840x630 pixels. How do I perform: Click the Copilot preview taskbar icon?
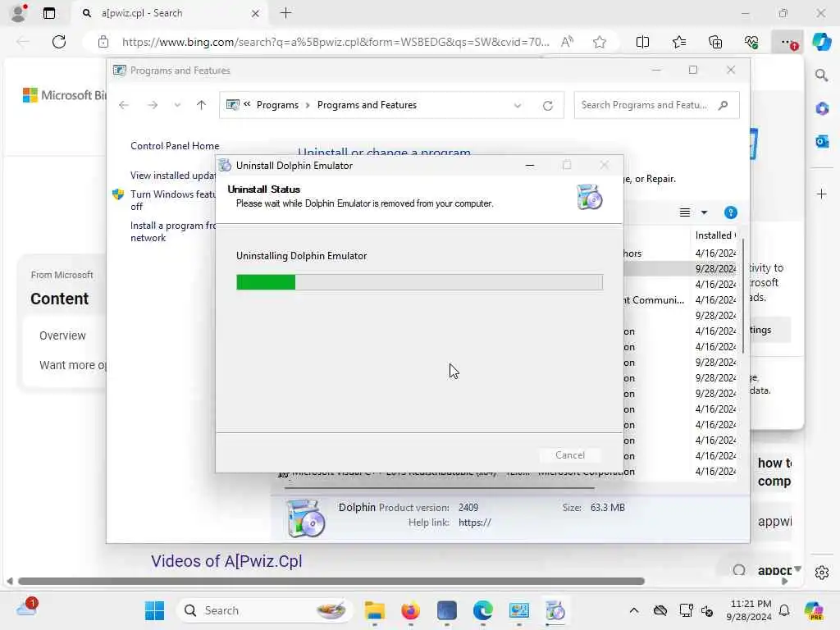pyautogui.click(x=815, y=610)
